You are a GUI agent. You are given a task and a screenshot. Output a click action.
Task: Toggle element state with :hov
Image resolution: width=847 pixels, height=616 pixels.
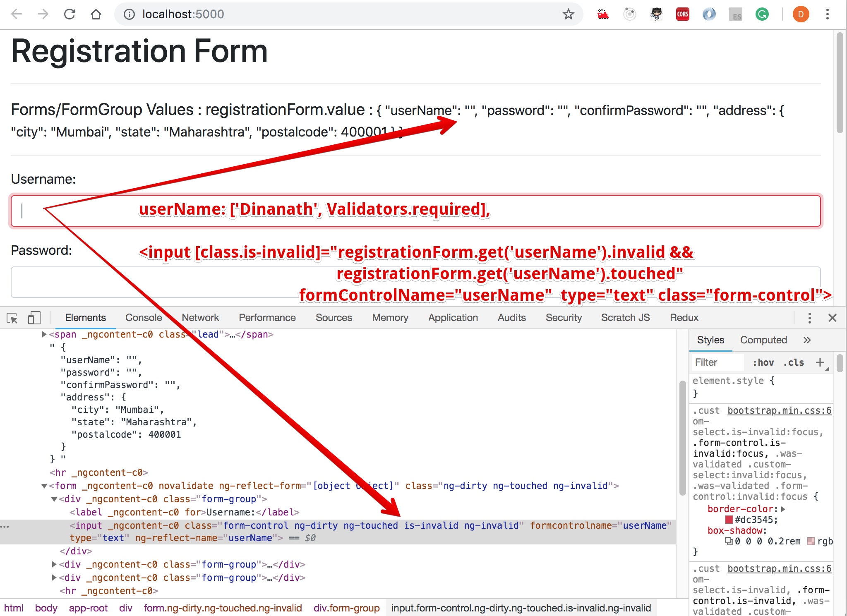[763, 362]
